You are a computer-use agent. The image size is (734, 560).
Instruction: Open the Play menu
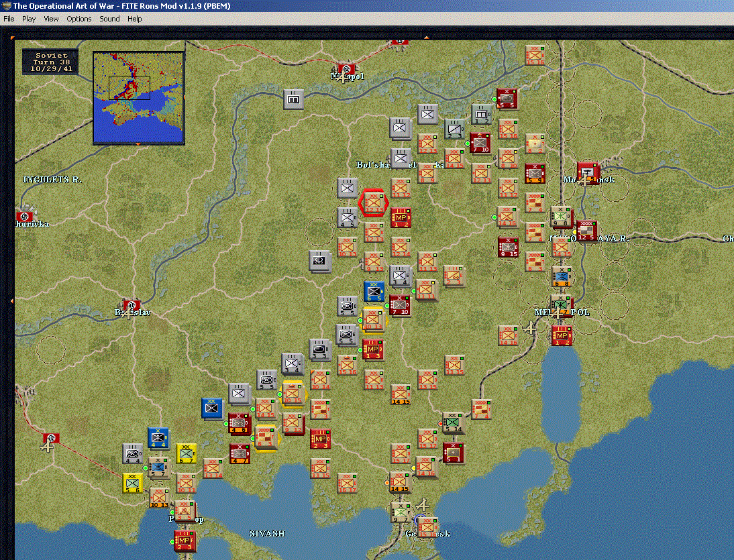coord(29,19)
